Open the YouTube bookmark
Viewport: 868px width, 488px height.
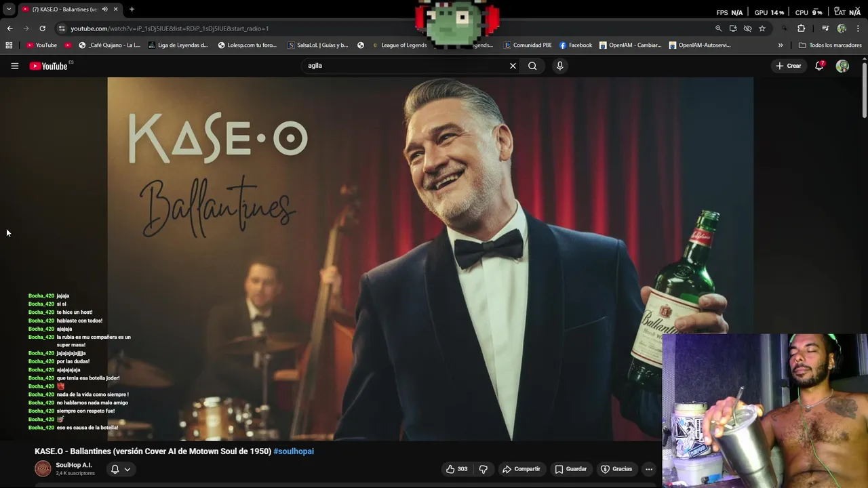click(41, 45)
